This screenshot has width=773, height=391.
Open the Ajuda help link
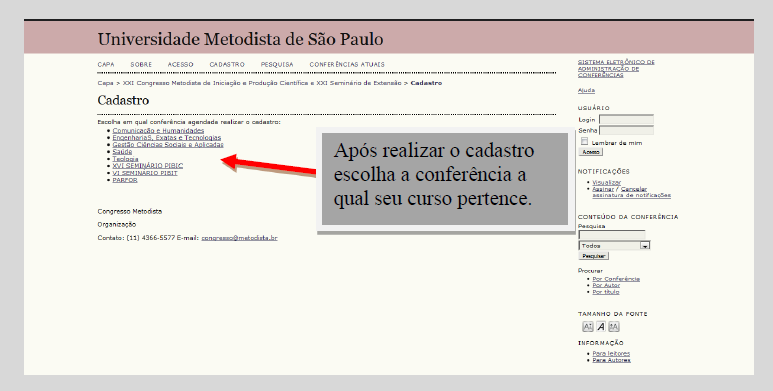click(x=586, y=90)
